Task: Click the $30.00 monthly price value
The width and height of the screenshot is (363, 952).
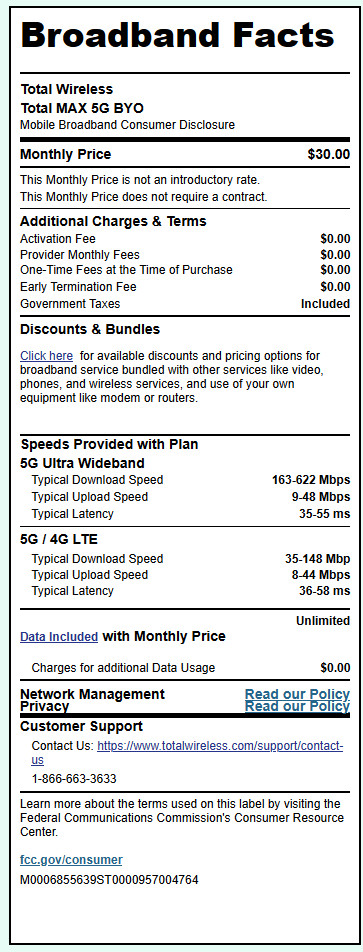Action: pyautogui.click(x=329, y=155)
